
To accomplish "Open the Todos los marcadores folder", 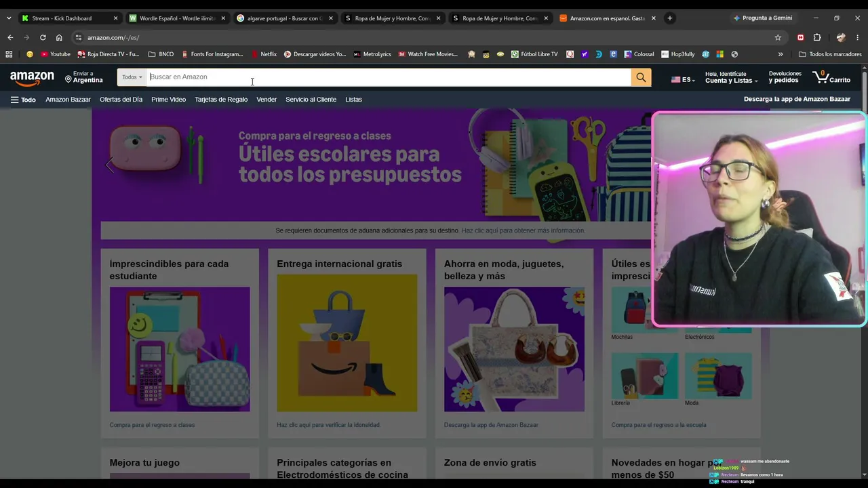I will point(830,54).
